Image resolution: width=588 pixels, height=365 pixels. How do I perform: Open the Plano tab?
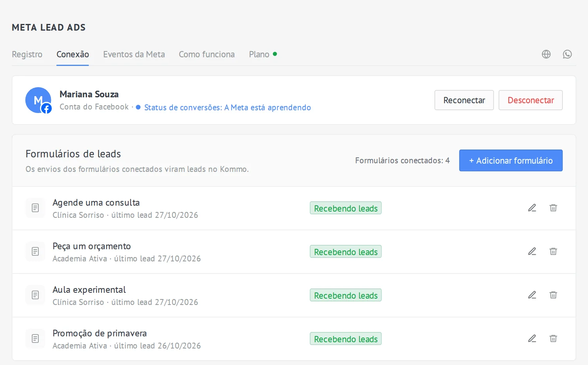click(263, 54)
